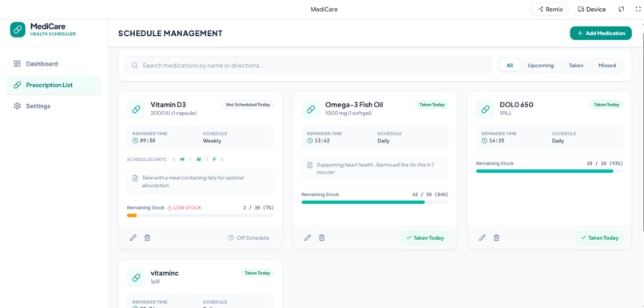This screenshot has width=644, height=308.
Task: Delete DOLO 650 with the trash icon
Action: pos(496,238)
